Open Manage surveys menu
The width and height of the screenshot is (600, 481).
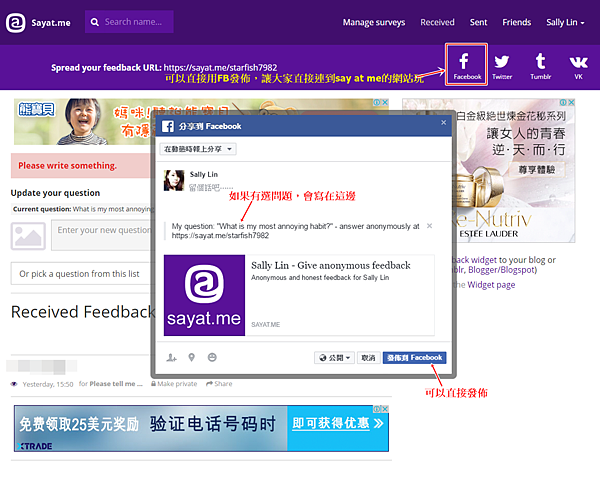[373, 22]
